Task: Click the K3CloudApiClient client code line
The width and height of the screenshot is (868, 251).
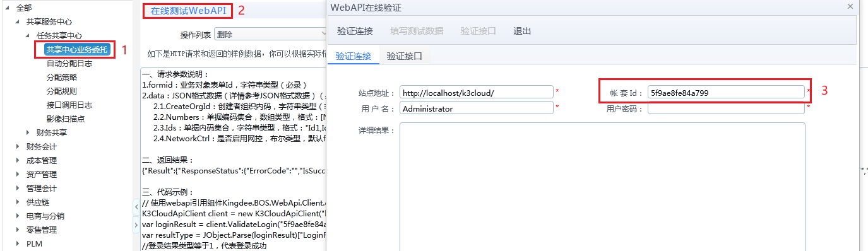Action: (x=234, y=214)
